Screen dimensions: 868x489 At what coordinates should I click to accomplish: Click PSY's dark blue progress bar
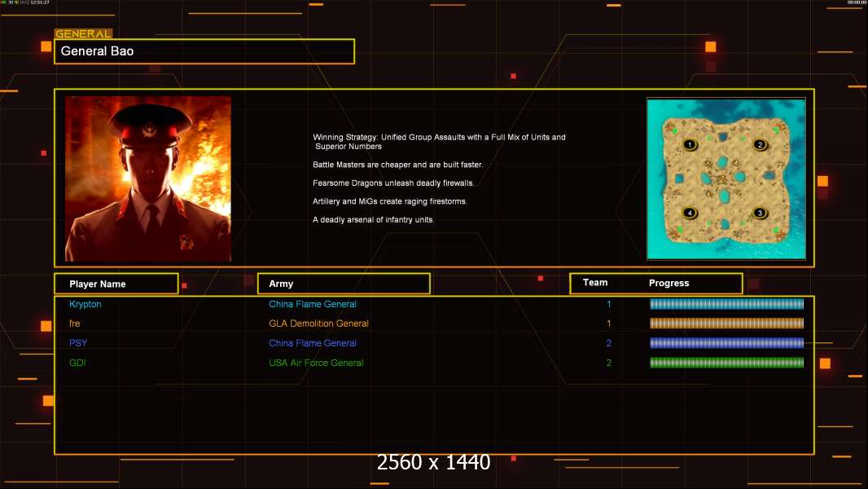(727, 343)
